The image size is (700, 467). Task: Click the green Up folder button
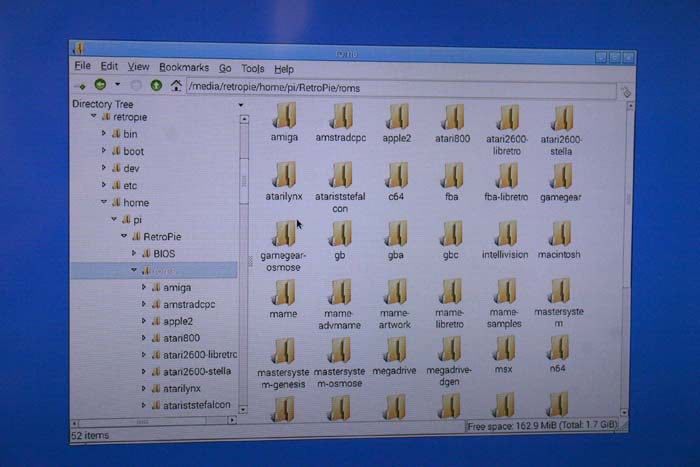(x=155, y=86)
